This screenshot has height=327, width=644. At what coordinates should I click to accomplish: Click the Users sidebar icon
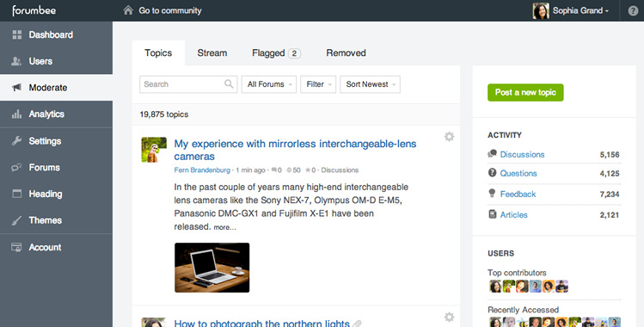16,61
